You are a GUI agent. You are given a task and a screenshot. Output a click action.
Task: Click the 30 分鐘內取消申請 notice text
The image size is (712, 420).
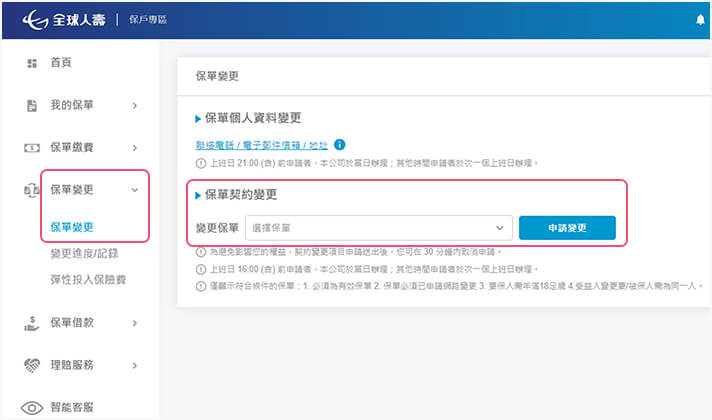355,252
